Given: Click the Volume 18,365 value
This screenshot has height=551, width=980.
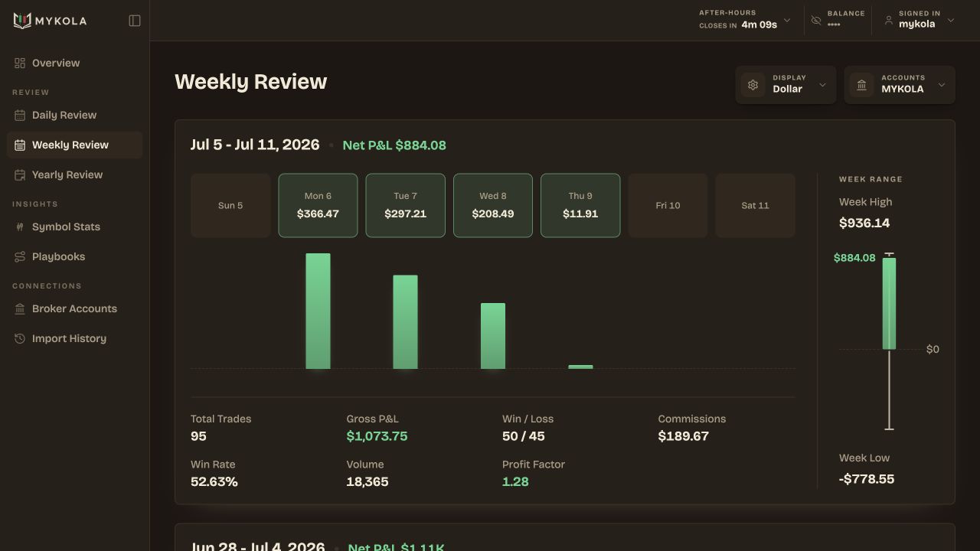Looking at the screenshot, I should [x=367, y=482].
